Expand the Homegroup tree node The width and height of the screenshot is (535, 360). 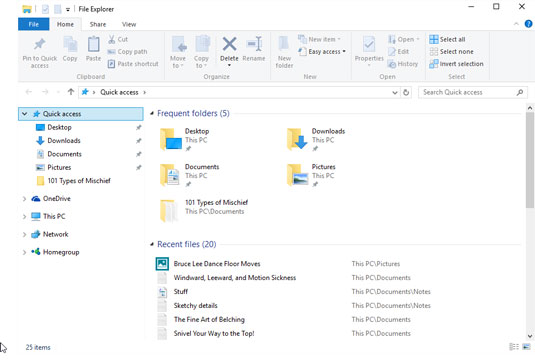point(25,252)
